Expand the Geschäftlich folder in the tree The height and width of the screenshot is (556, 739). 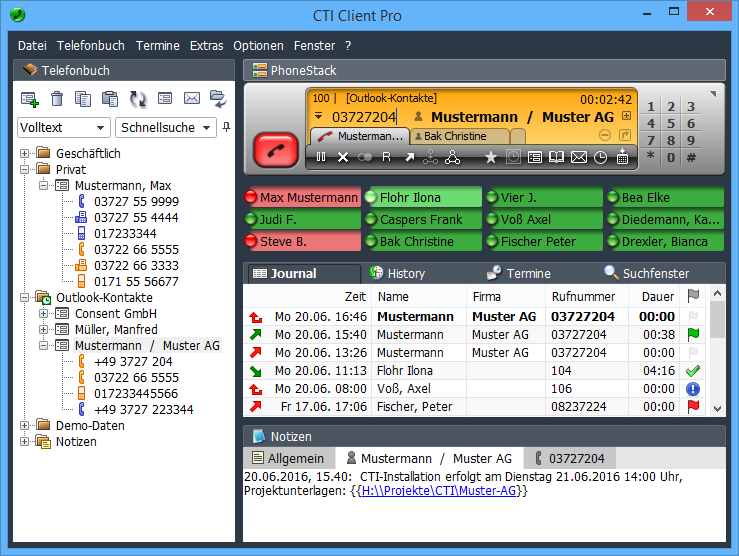(x=24, y=154)
